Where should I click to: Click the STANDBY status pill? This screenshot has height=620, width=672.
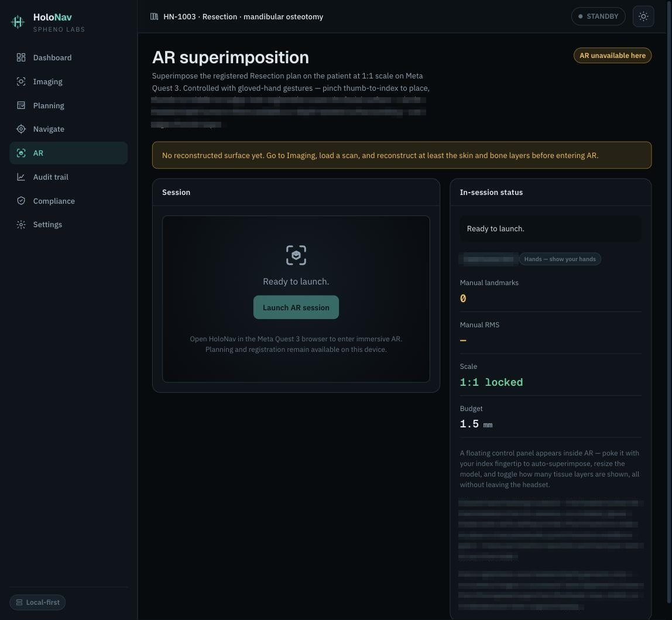coord(598,16)
